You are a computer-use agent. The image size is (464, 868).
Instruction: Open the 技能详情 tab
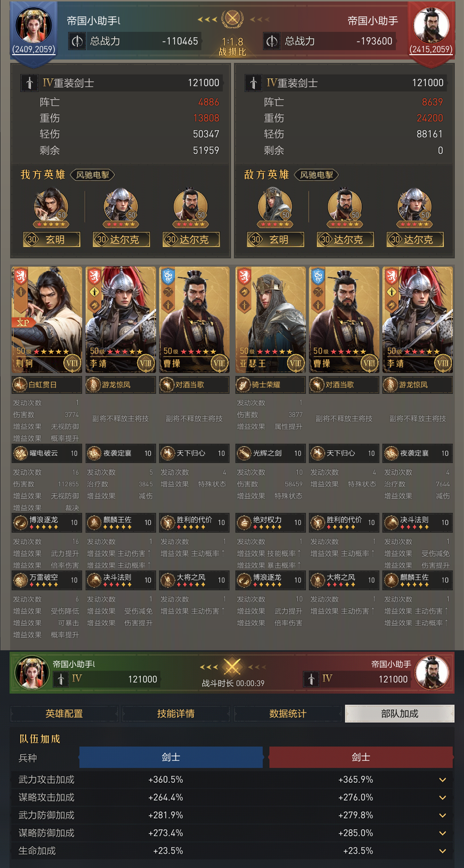tap(176, 714)
